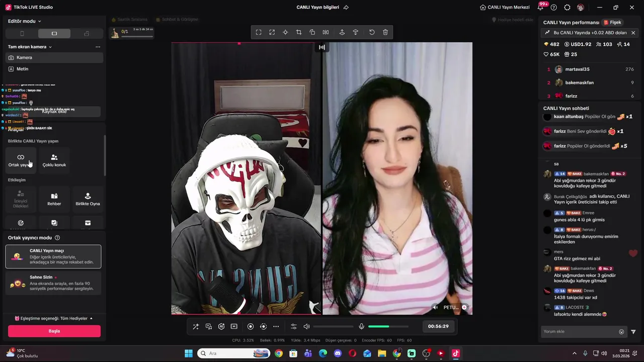Select the dual-screen layout option
The width and height of the screenshot is (644, 362).
pyautogui.click(x=87, y=34)
